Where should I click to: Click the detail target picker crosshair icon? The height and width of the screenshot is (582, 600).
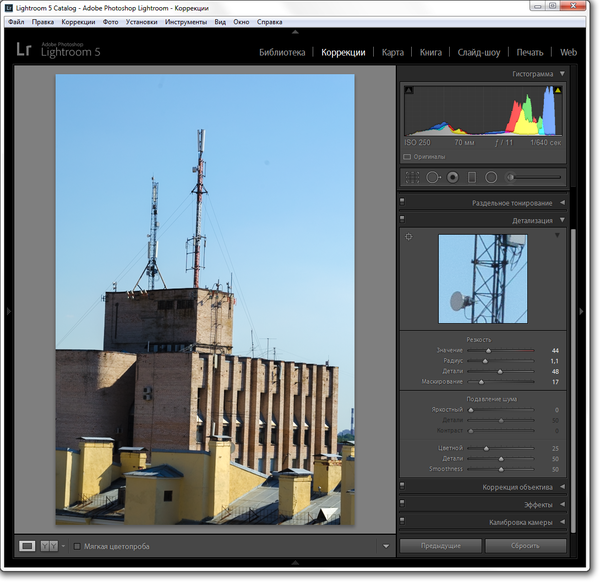pyautogui.click(x=408, y=237)
